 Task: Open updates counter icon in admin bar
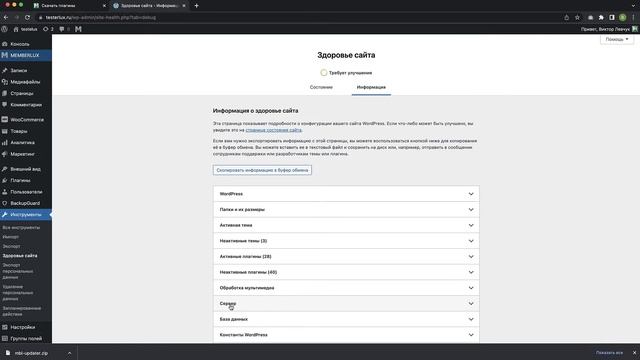pyautogui.click(x=48, y=29)
